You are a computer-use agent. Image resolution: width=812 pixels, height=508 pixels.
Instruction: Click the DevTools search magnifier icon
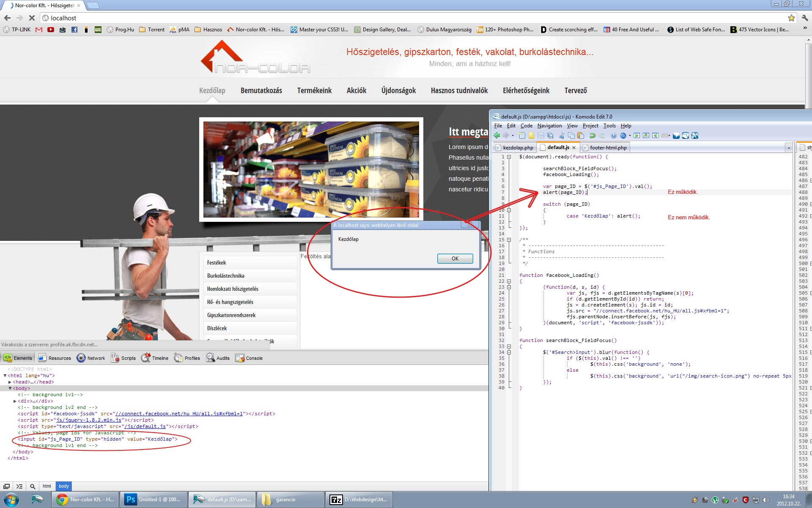click(x=33, y=486)
